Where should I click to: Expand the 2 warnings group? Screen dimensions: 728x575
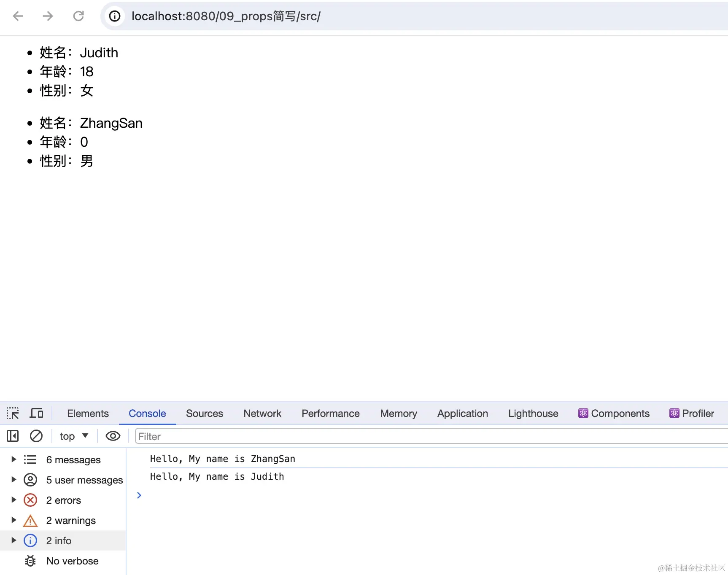point(13,520)
